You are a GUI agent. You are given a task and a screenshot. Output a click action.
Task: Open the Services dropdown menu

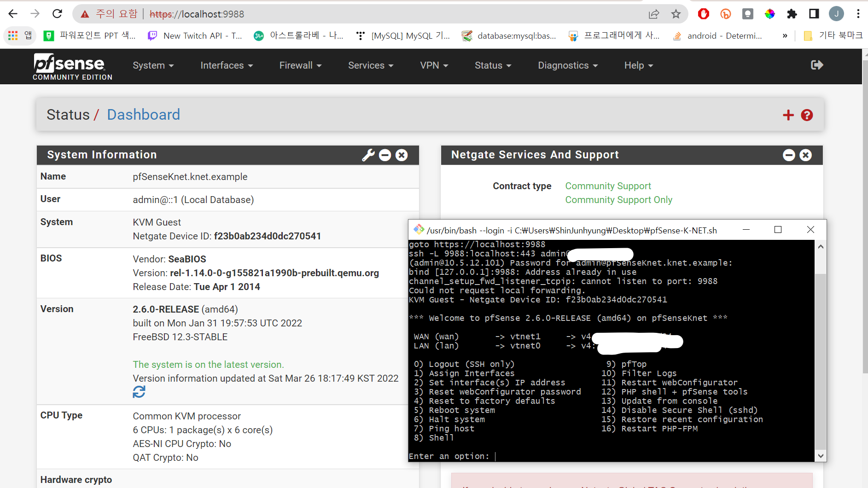[371, 65]
